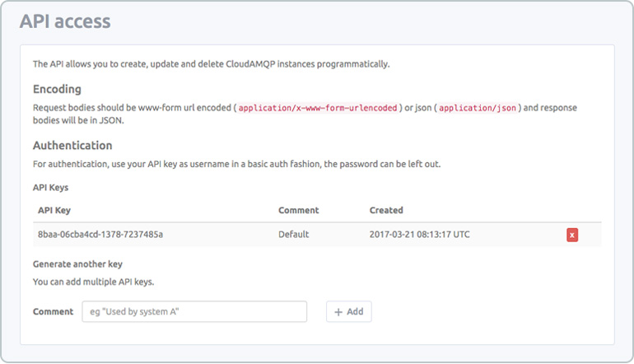Viewport: 634px width, 364px height.
Task: Click the CloudAMQP instances intro sentence
Action: pos(212,64)
